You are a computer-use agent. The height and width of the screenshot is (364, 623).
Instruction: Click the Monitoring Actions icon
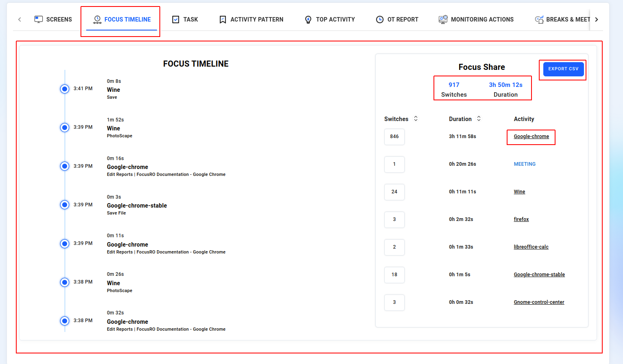(x=443, y=19)
